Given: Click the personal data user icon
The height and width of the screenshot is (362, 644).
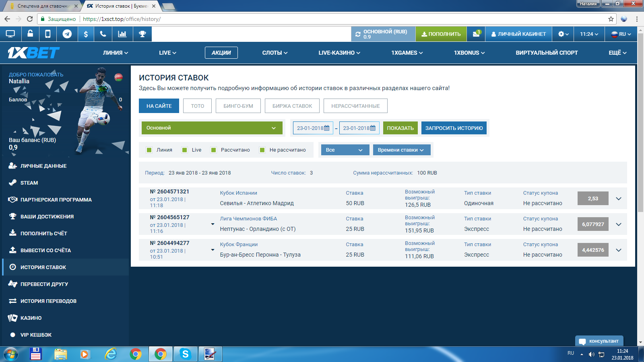Looking at the screenshot, I should click(12, 166).
